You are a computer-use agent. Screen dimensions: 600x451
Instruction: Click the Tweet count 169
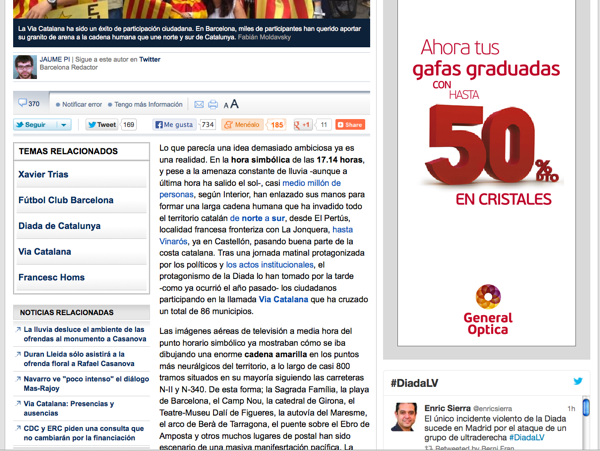point(129,125)
